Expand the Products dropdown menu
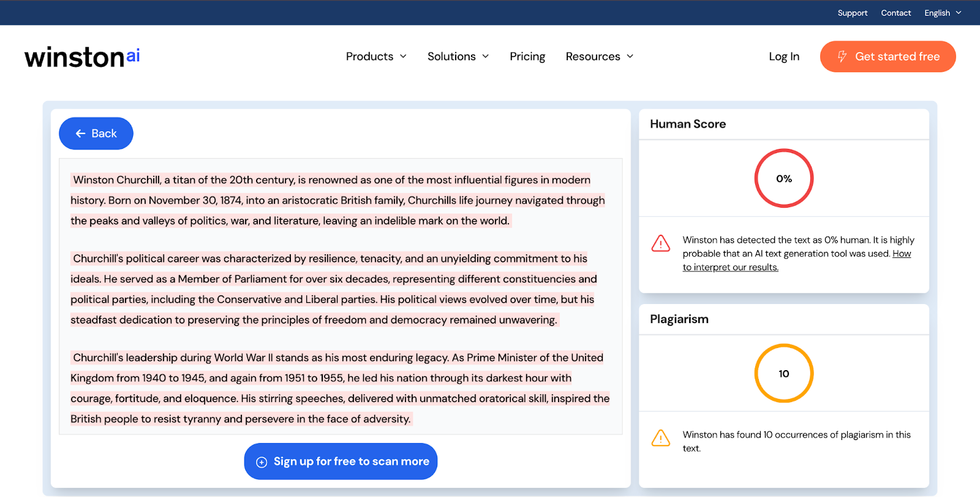Screen dimensions: 980x497 376,56
